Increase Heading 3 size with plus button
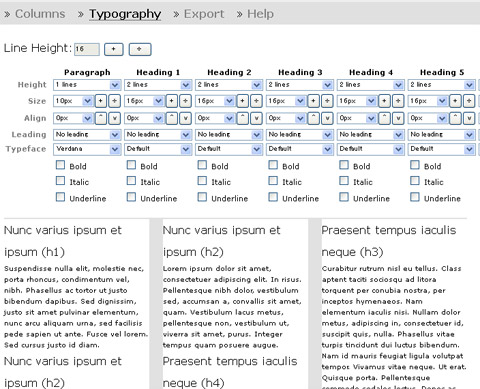 pos(314,101)
